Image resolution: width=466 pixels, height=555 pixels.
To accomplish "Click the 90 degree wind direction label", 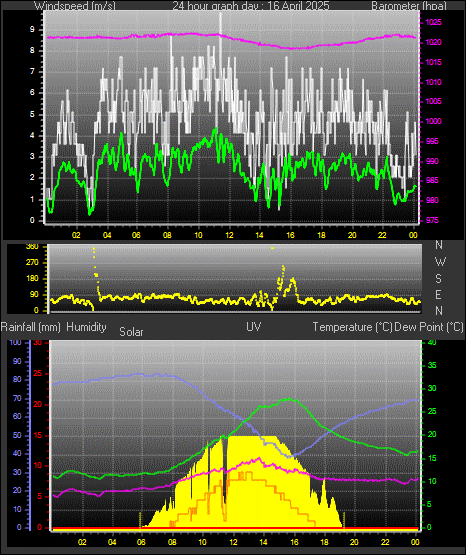I will [x=34, y=295].
